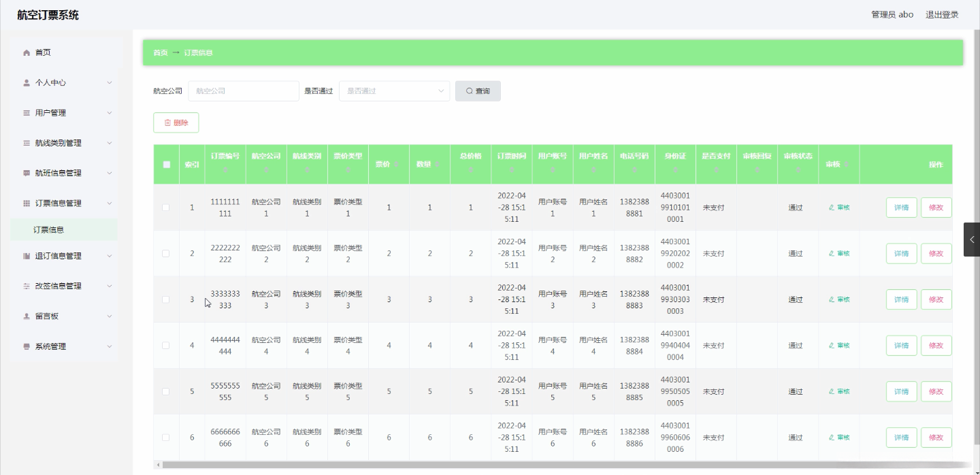Image resolution: width=980 pixels, height=475 pixels.
Task: Click the icon beside 航线类别管理
Action: point(27,143)
